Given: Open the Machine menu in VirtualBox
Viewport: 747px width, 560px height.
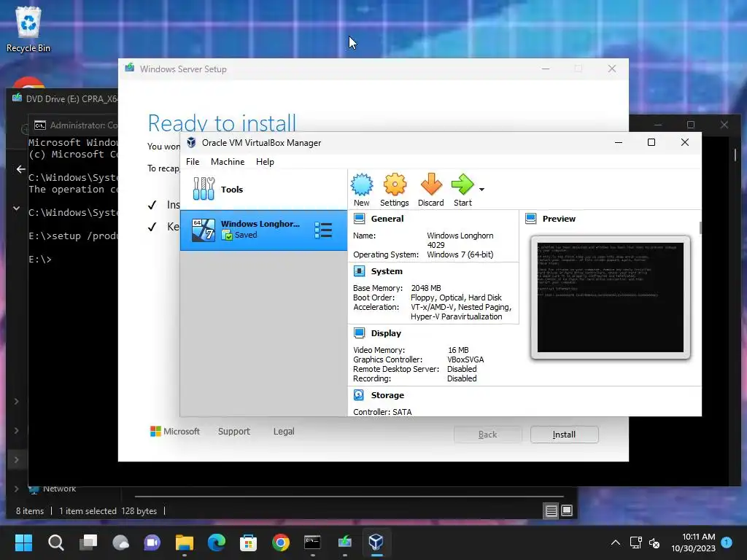Looking at the screenshot, I should 228,162.
